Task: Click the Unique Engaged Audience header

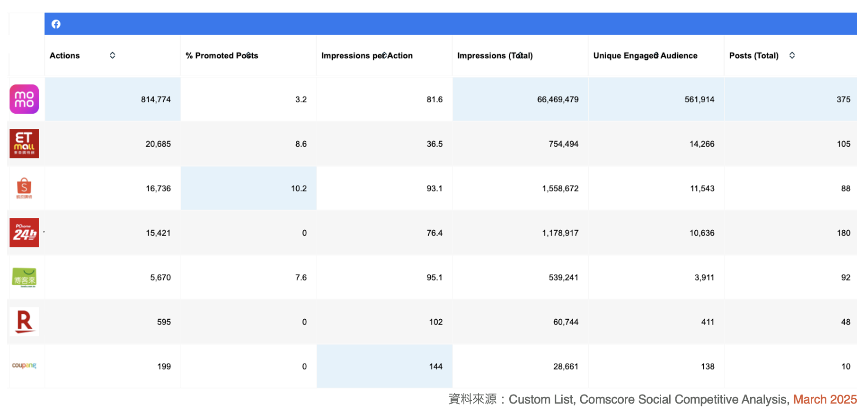Action: [x=645, y=55]
